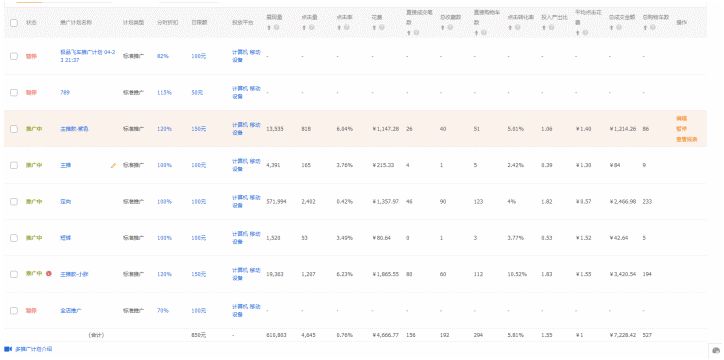Click 计算机 移动设备 platform link for plan 789
This screenshot has width=724, height=360.
tap(246, 92)
